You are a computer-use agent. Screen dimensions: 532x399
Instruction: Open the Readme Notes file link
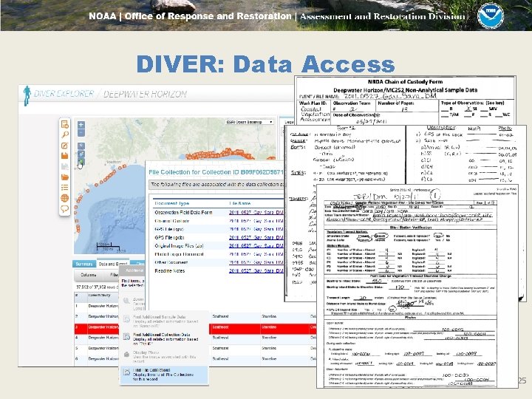coord(256,270)
